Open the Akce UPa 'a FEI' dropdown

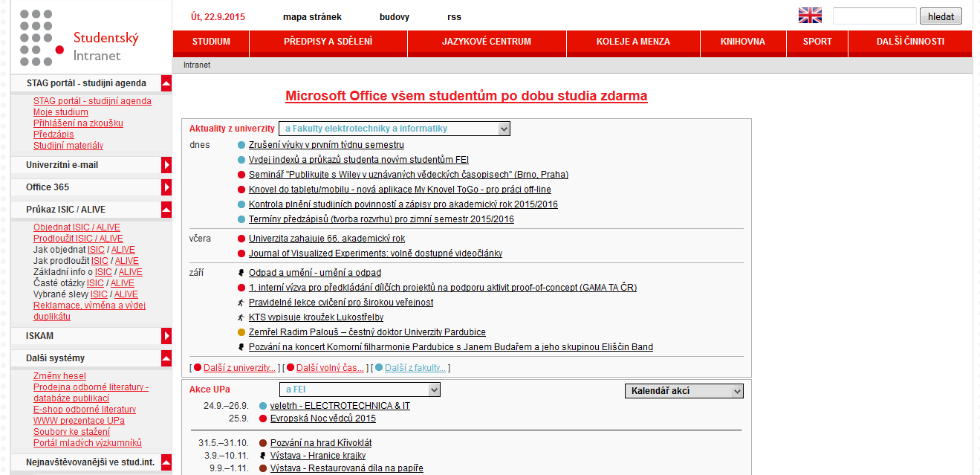coord(360,390)
